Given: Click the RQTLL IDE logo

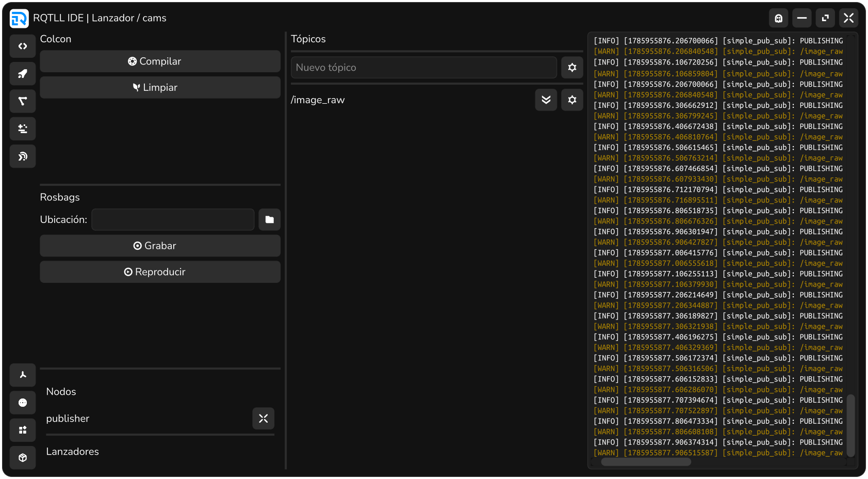Looking at the screenshot, I should (x=19, y=19).
